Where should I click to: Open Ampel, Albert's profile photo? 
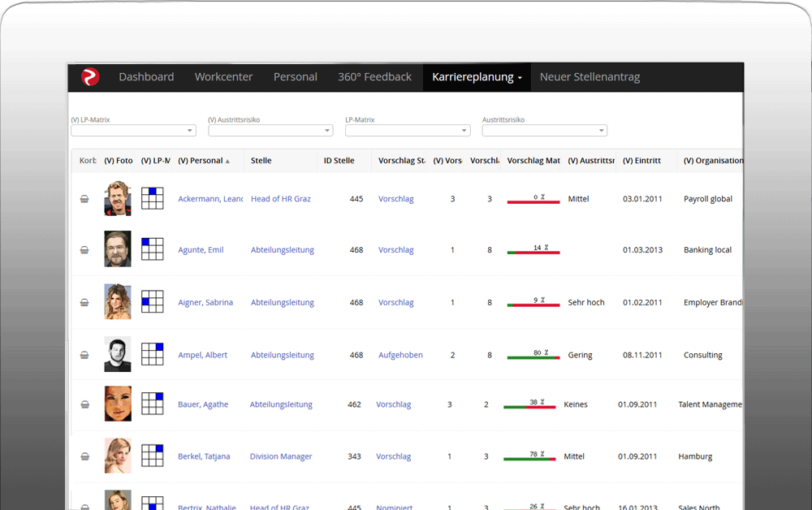click(x=118, y=354)
